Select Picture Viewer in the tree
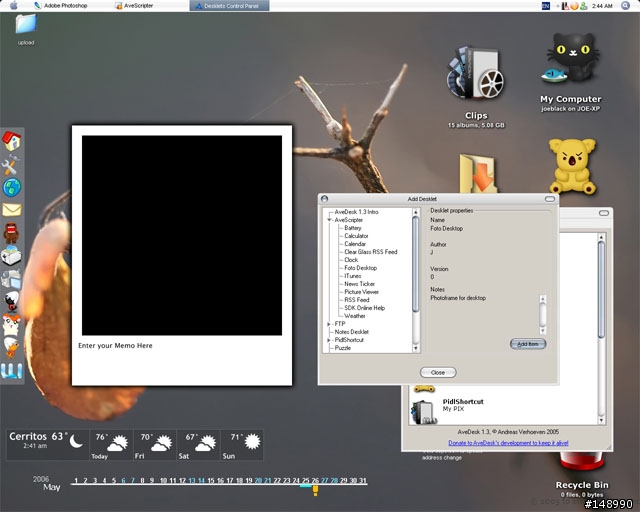Screen dimensions: 640x512 click(361, 292)
